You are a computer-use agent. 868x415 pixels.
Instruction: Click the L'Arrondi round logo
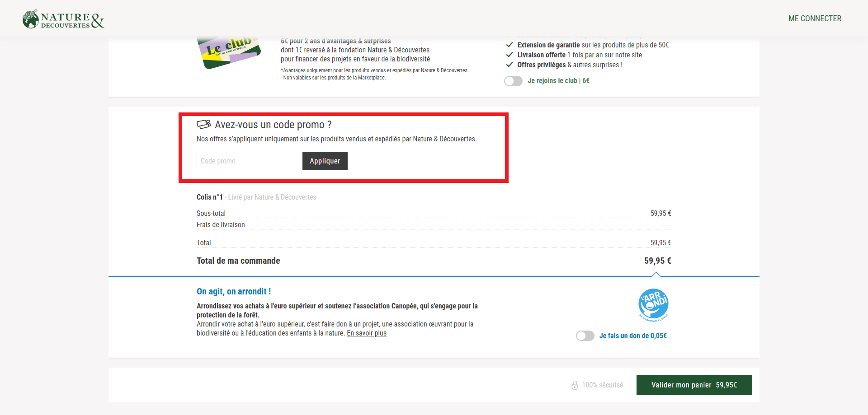click(653, 305)
